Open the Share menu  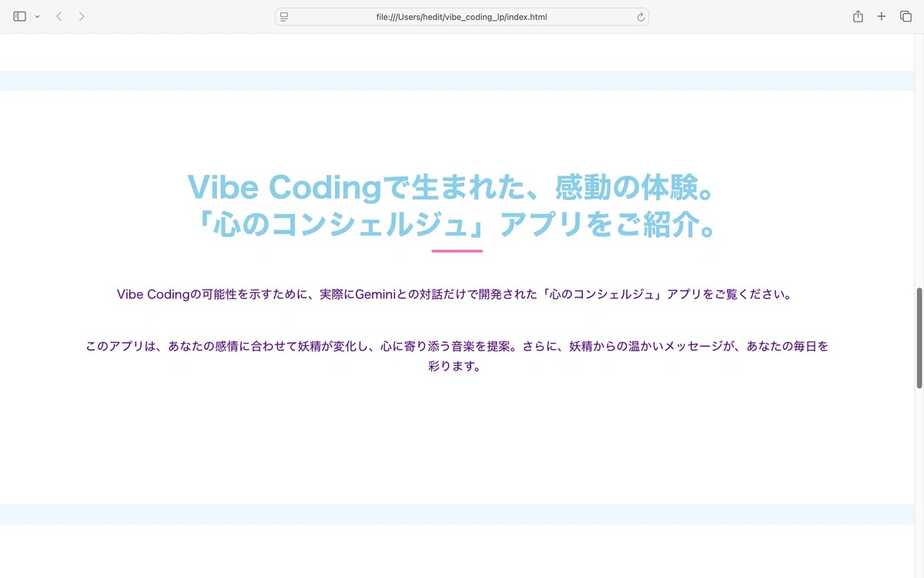pos(858,16)
